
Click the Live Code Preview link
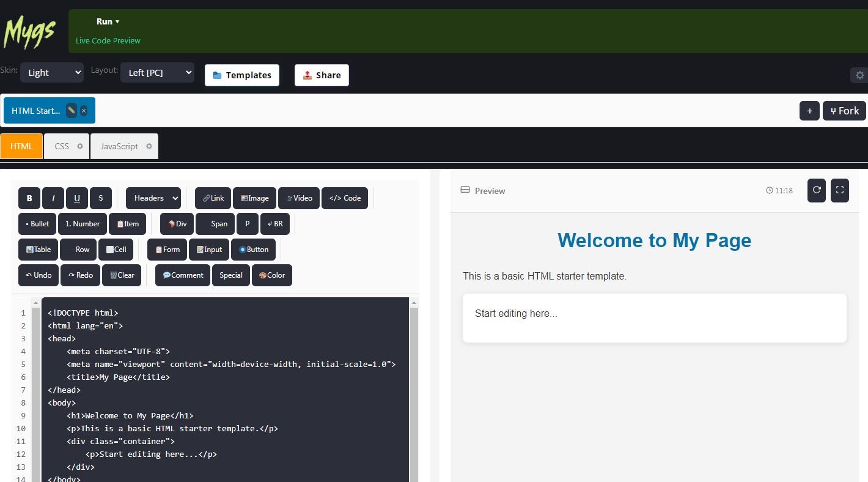click(108, 40)
